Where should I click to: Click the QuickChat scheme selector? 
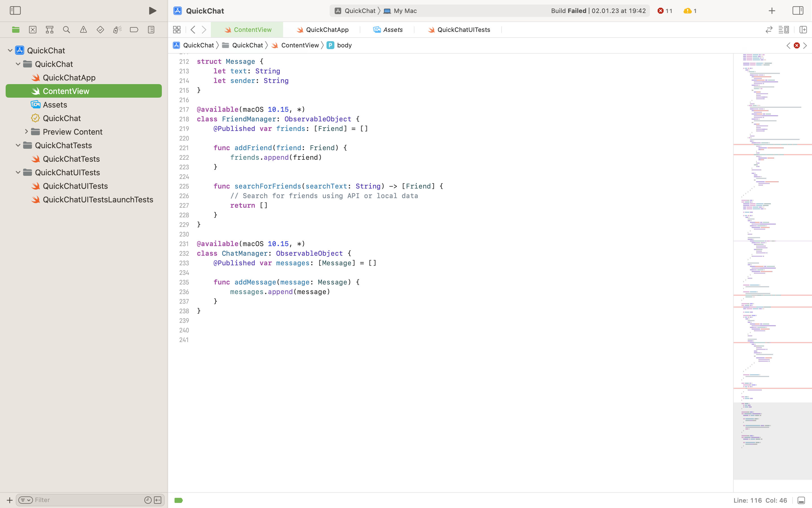pos(355,11)
